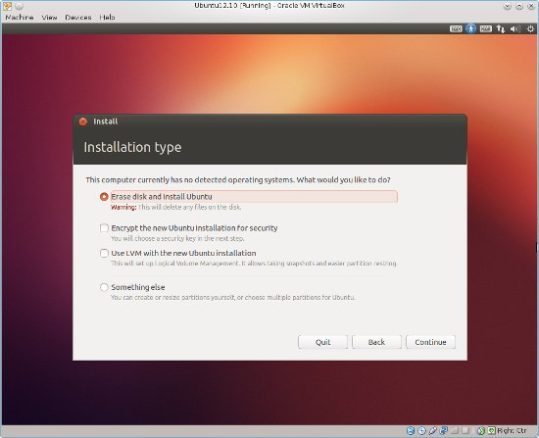Click the Continue button
The image size is (539, 438).
(x=431, y=342)
